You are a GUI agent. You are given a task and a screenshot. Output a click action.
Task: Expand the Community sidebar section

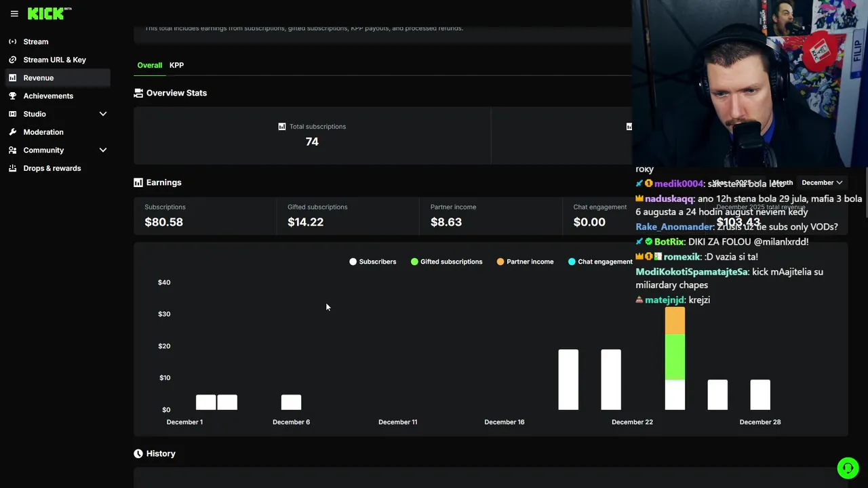click(103, 150)
